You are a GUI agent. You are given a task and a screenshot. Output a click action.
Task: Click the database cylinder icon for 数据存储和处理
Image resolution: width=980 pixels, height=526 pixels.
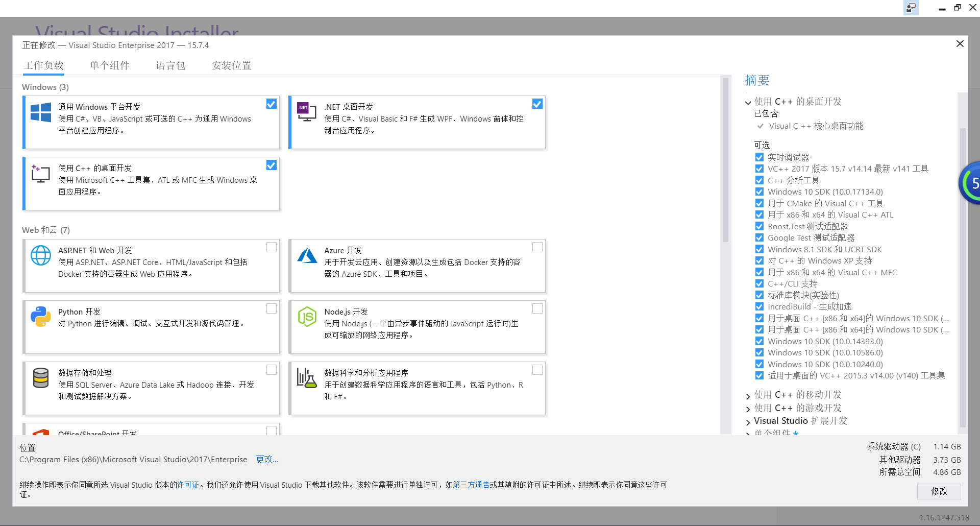pos(41,378)
